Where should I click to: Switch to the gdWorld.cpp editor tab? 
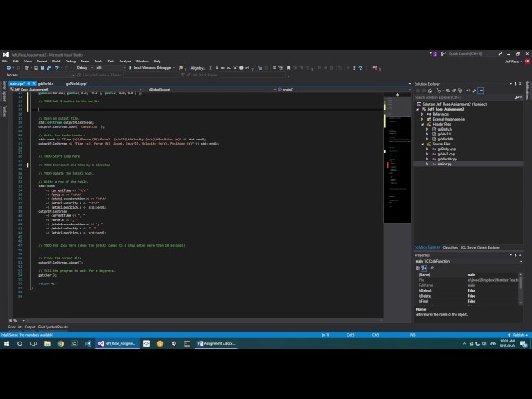77,83
